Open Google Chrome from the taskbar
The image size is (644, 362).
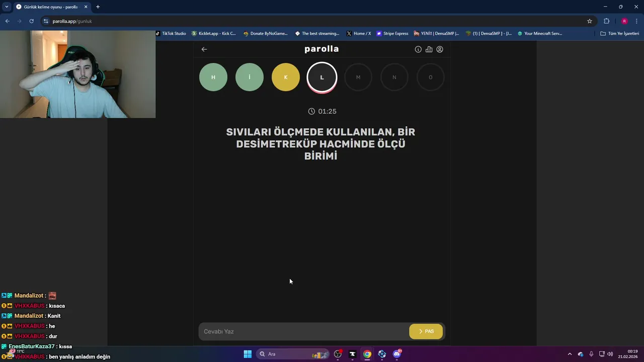(x=367, y=354)
